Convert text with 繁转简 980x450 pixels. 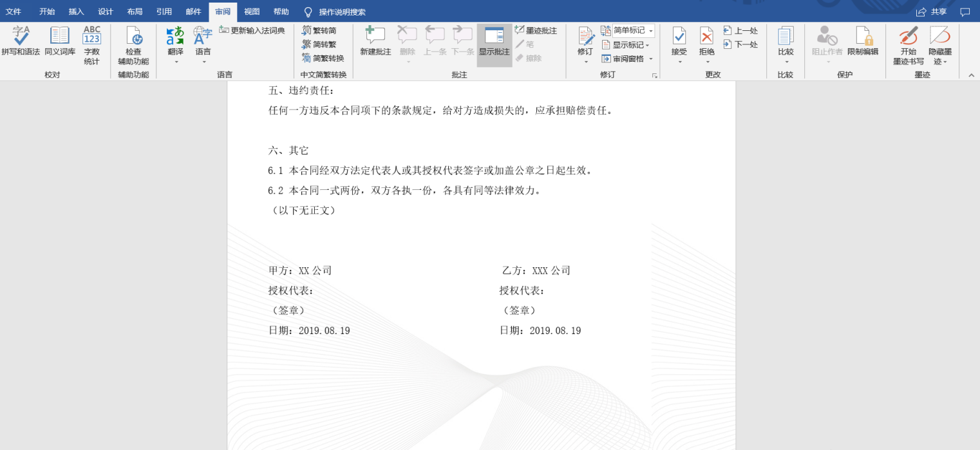pyautogui.click(x=319, y=30)
